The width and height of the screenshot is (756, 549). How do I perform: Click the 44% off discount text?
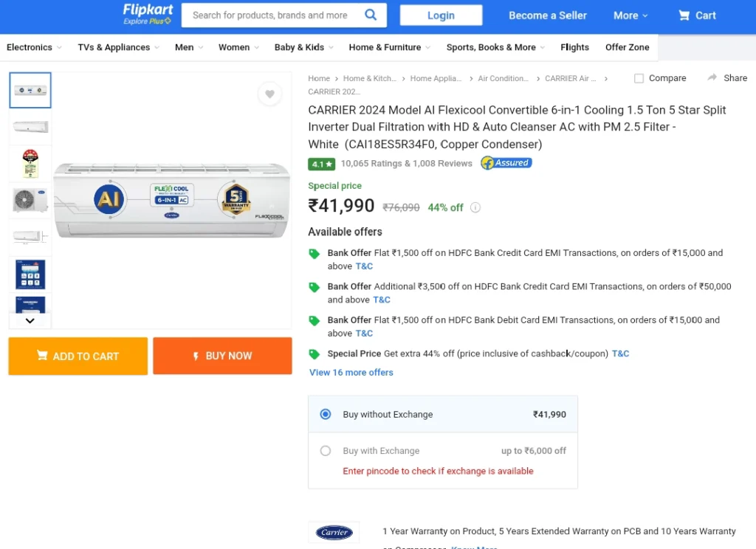(x=445, y=208)
